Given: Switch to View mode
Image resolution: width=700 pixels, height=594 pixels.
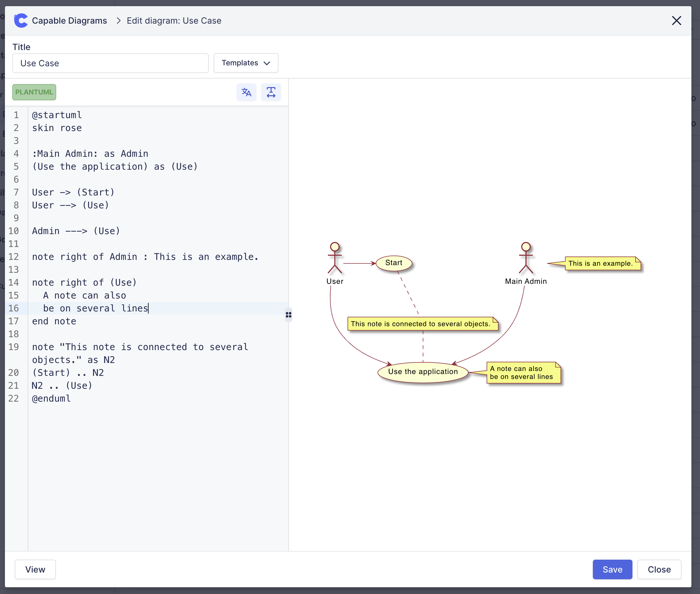Looking at the screenshot, I should (x=35, y=569).
